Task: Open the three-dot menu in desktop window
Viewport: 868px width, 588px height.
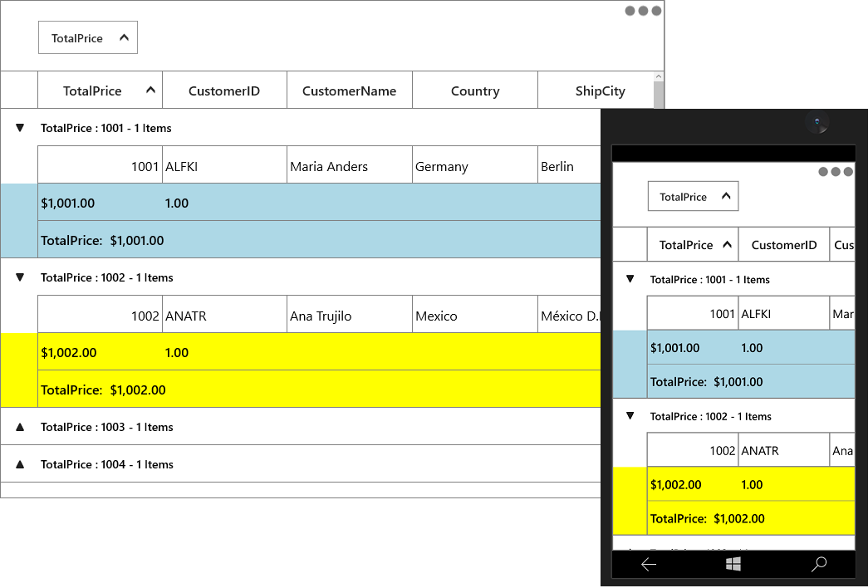Action: 643,11
